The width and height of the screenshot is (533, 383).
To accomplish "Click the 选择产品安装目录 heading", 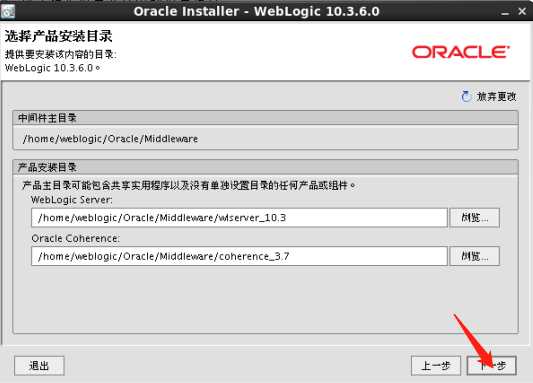I will [x=58, y=36].
